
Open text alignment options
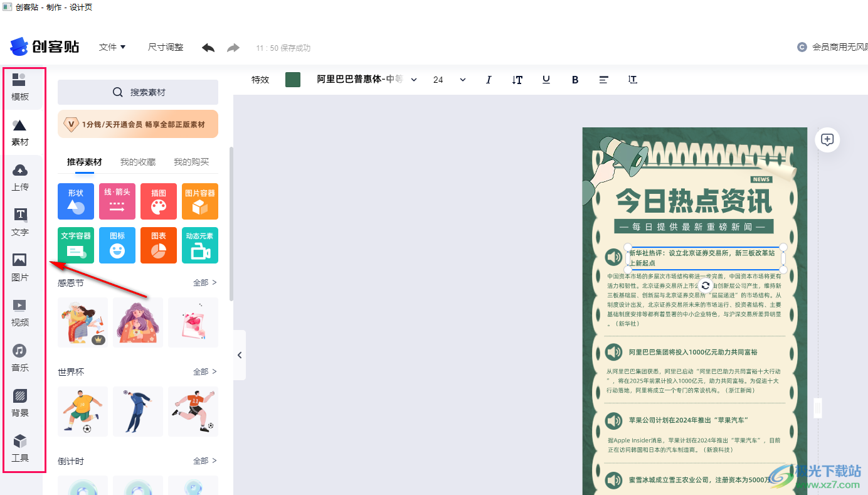coord(604,80)
